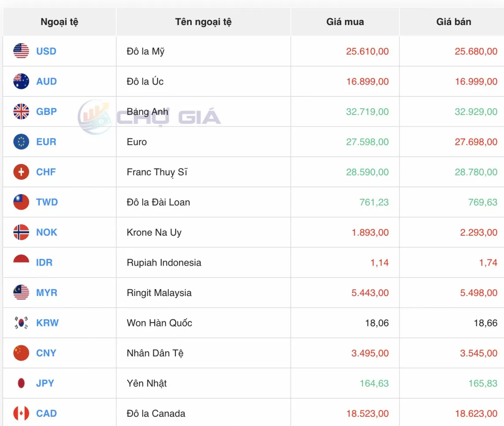Select the IDR currency code
Viewport: 504px width, 426px height.
pyautogui.click(x=44, y=263)
